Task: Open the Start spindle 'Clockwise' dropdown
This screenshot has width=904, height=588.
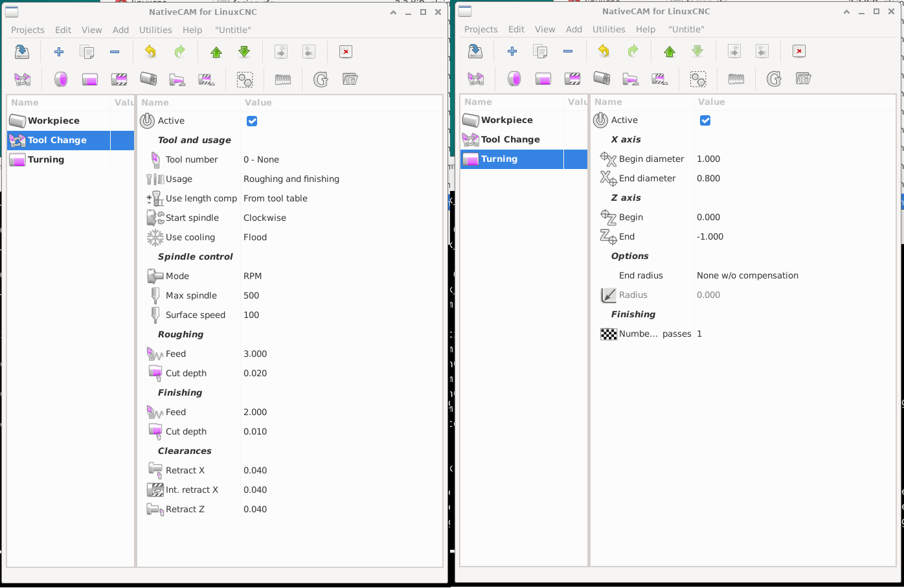Action: point(265,218)
